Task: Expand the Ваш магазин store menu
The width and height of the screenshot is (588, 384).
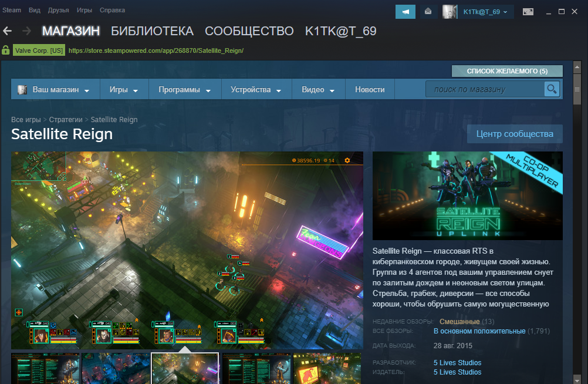Action: point(56,89)
